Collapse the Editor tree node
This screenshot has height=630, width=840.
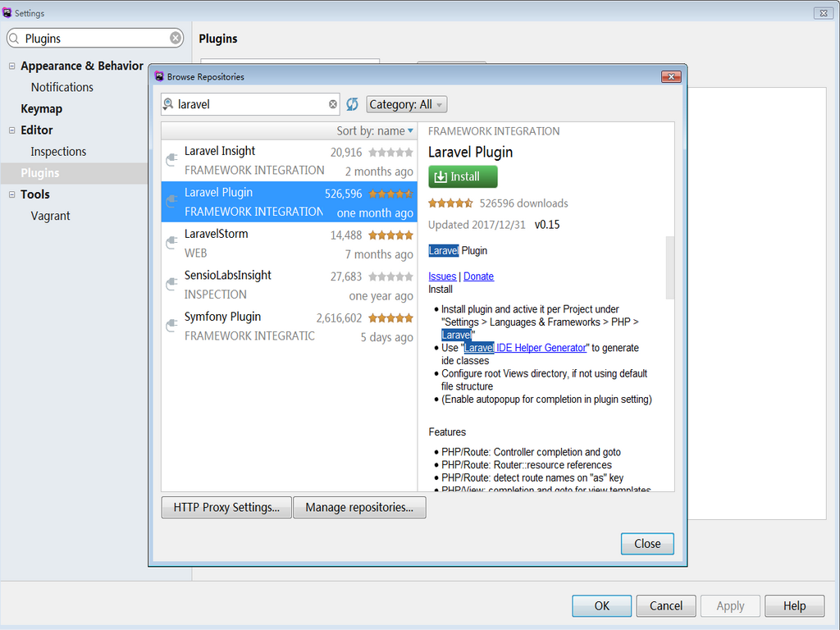(x=11, y=130)
